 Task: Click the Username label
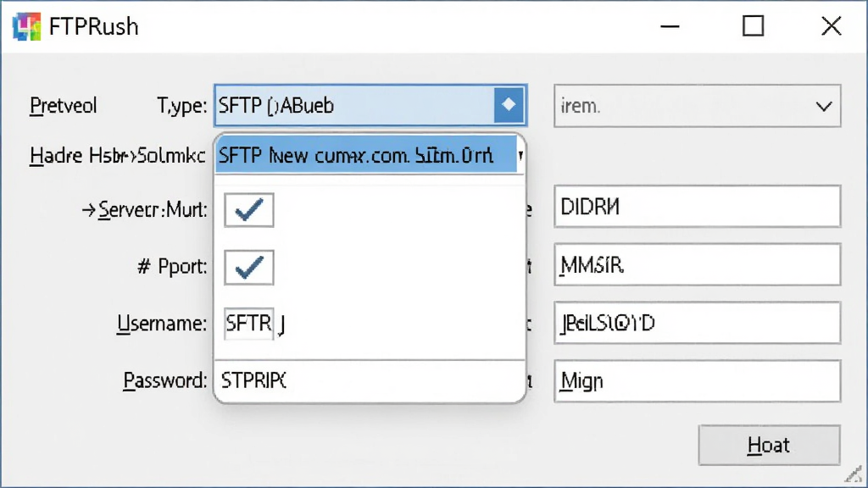point(162,323)
